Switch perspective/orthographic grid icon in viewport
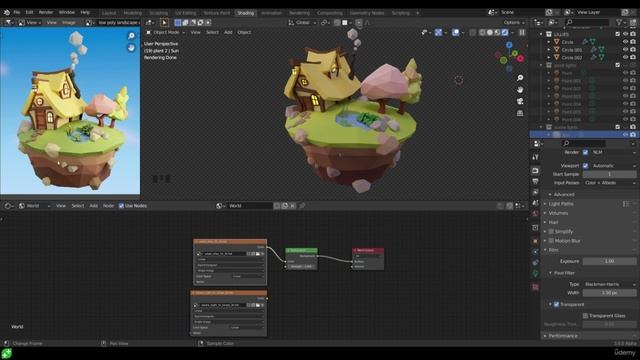Screen dimensions: 640x360 (x=520, y=113)
